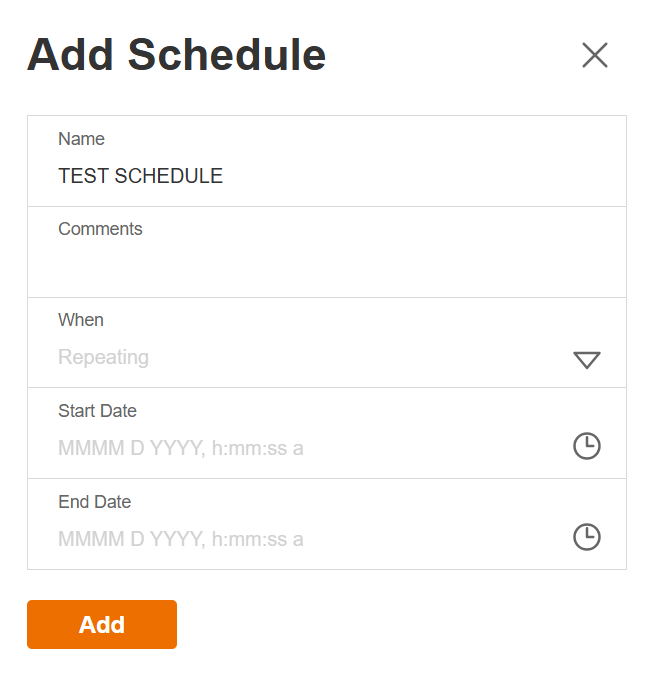Open the Start Date clock picker
Screen dimensions: 656x685
coord(586,446)
